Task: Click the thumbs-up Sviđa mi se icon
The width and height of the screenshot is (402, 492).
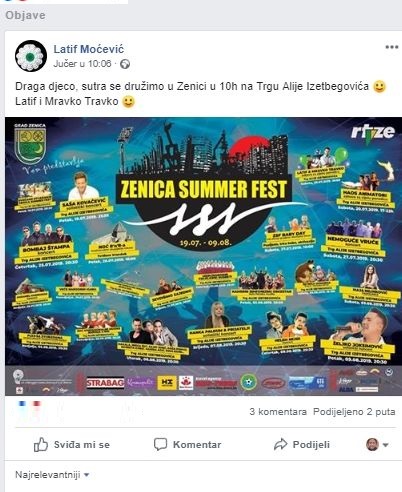Action: click(x=41, y=444)
